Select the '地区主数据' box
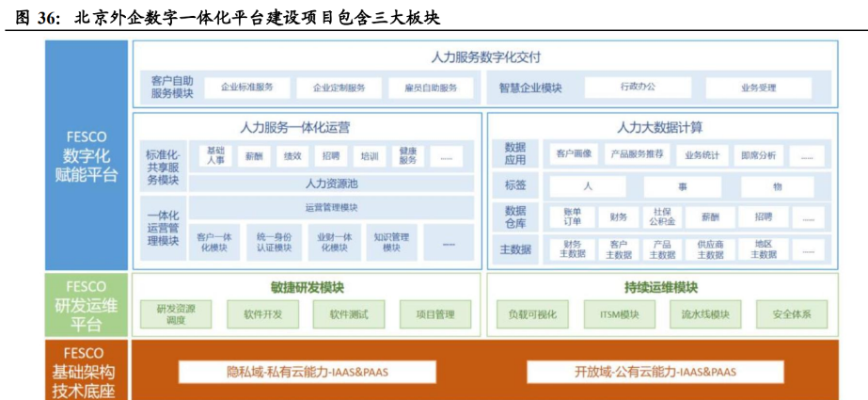868x400 pixels. pos(764,249)
